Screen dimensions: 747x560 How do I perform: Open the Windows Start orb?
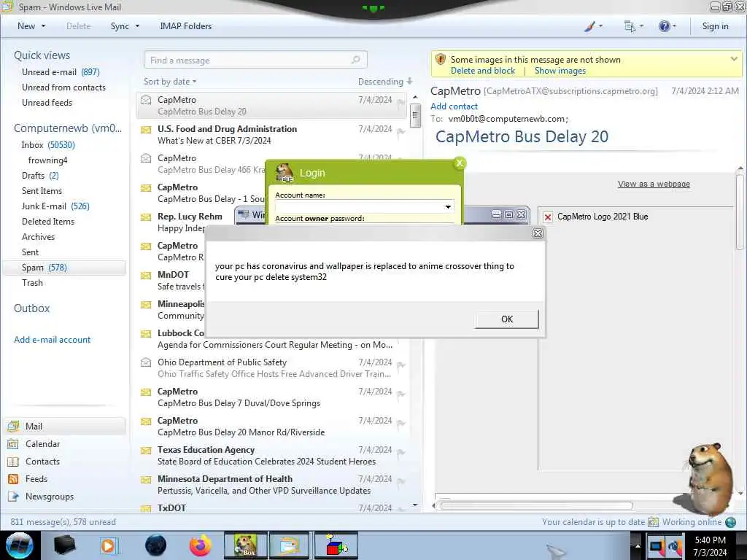pos(18,545)
